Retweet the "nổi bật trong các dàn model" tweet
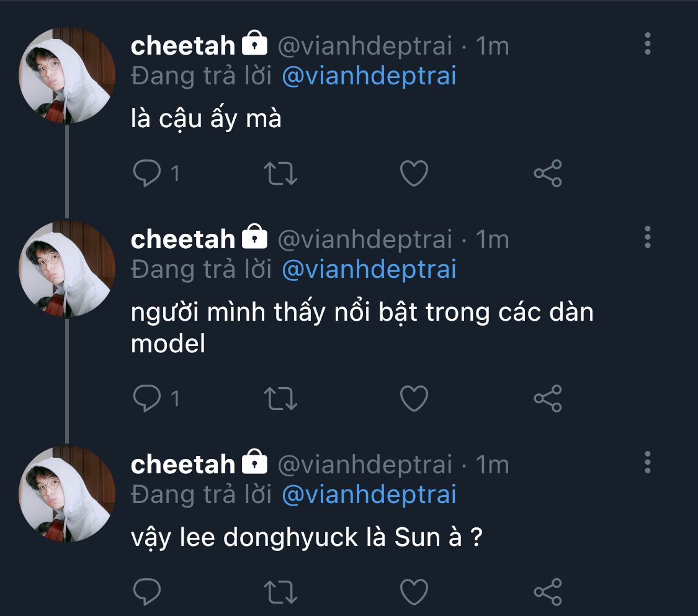Screen dimensions: 698x616 point(280,398)
